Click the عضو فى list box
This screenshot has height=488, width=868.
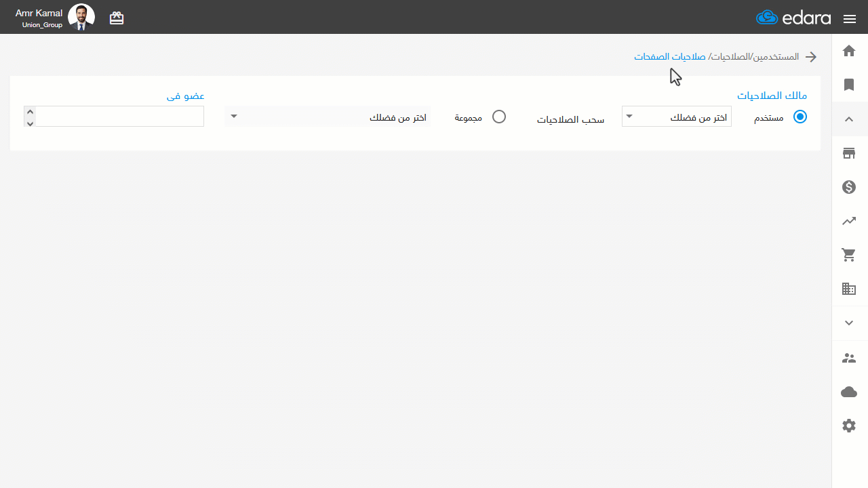tap(114, 117)
